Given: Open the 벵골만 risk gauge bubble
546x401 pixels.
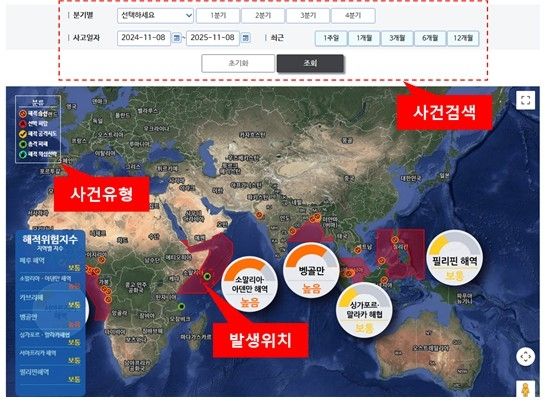Looking at the screenshot, I should (311, 270).
